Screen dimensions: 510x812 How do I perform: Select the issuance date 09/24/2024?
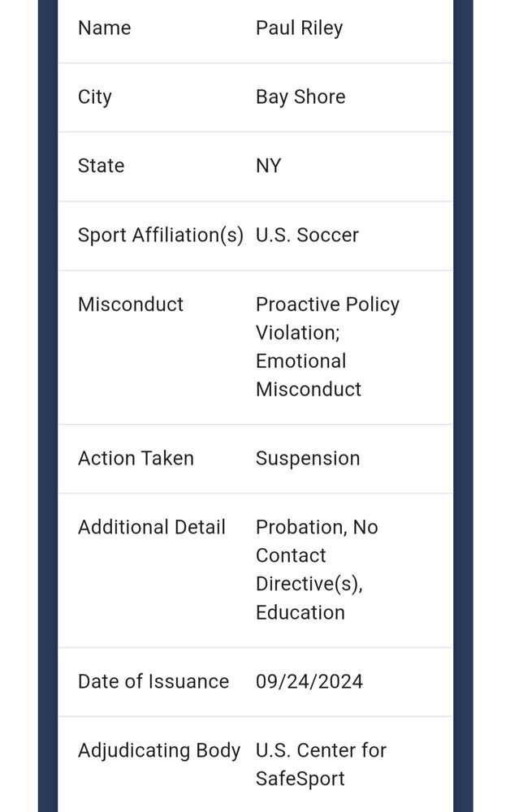pos(309,681)
